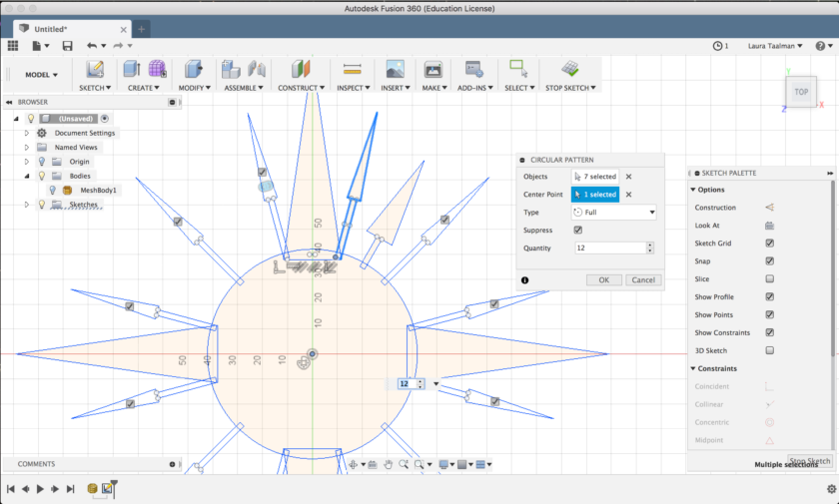Click the ViewCube TOP face
The width and height of the screenshot is (839, 504).
click(800, 92)
